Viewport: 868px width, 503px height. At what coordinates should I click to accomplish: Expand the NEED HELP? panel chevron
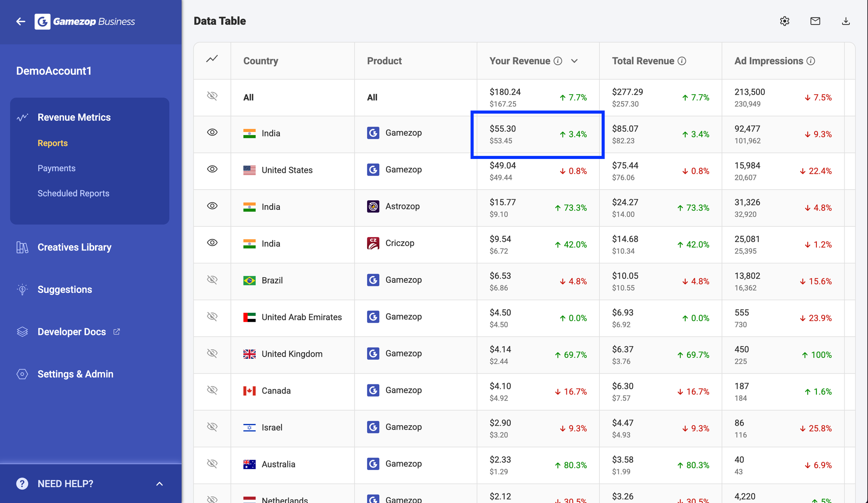pos(159,484)
